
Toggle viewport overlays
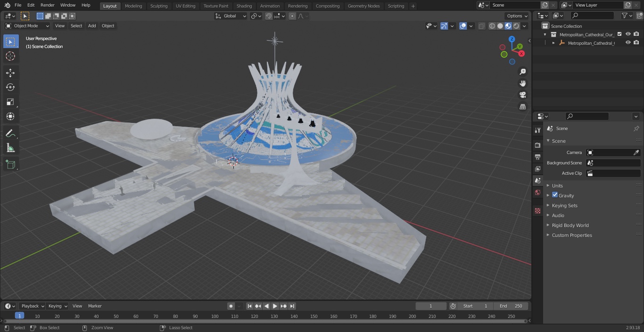coord(463,26)
